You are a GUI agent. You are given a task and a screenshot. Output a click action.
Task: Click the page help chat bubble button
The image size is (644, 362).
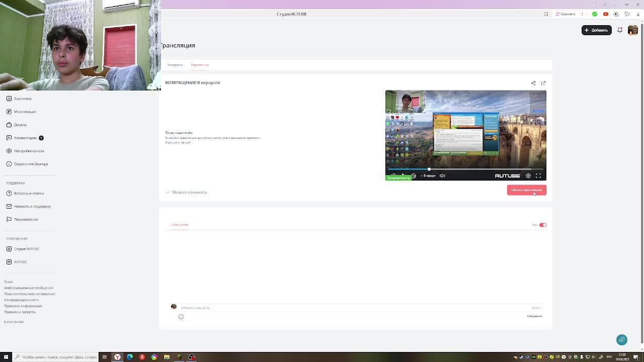(622, 340)
